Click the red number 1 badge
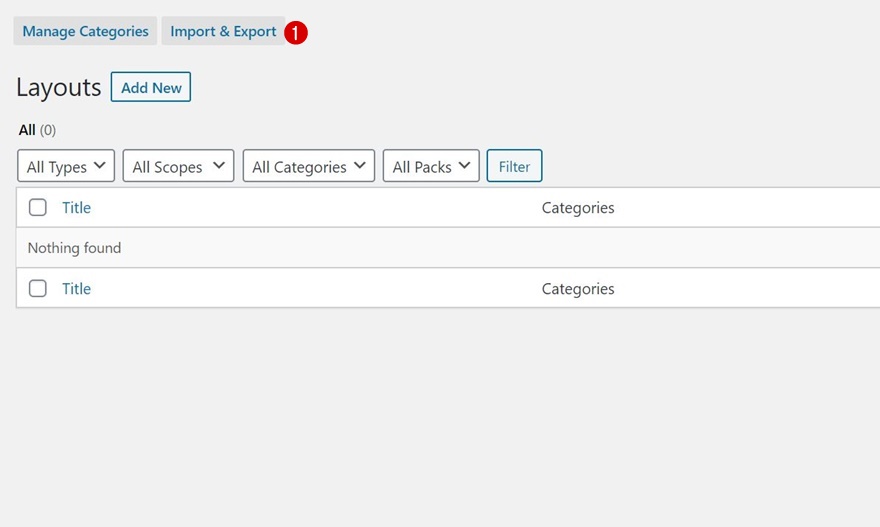The image size is (880, 527). (x=296, y=33)
